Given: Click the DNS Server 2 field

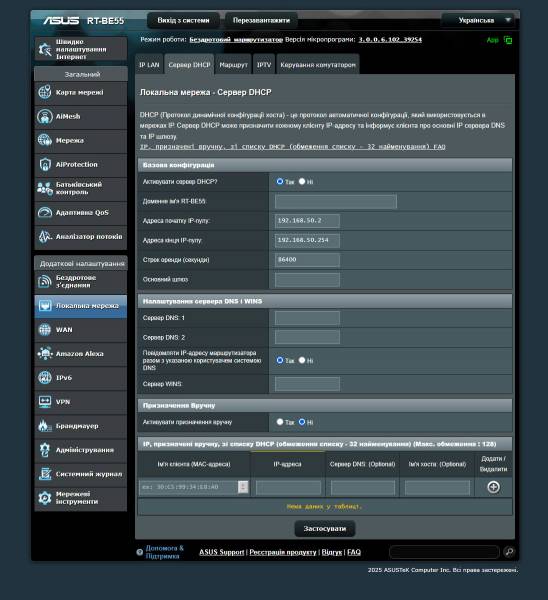Looking at the screenshot, I should 307,337.
